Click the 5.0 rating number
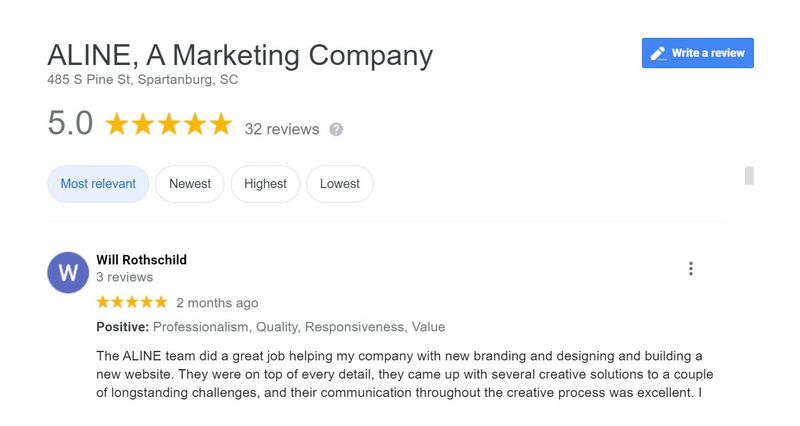 tap(70, 123)
